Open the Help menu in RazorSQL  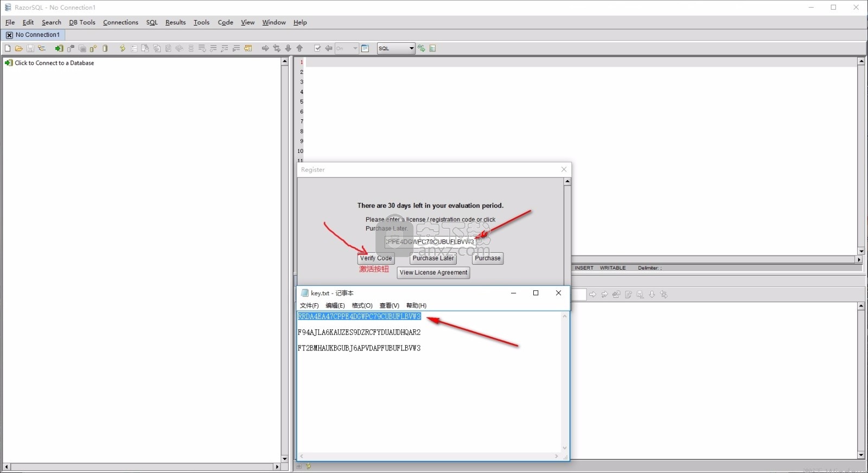click(x=300, y=22)
